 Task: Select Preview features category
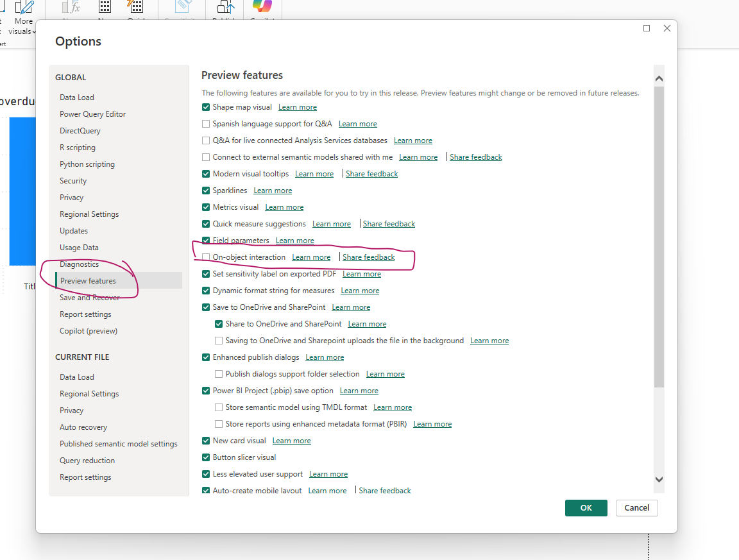click(119, 280)
